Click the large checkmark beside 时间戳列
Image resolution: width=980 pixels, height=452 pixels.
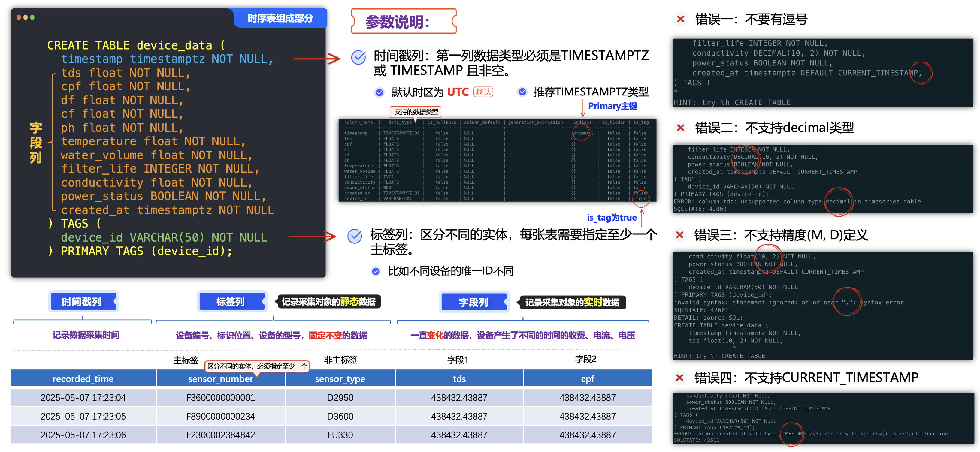[x=358, y=57]
